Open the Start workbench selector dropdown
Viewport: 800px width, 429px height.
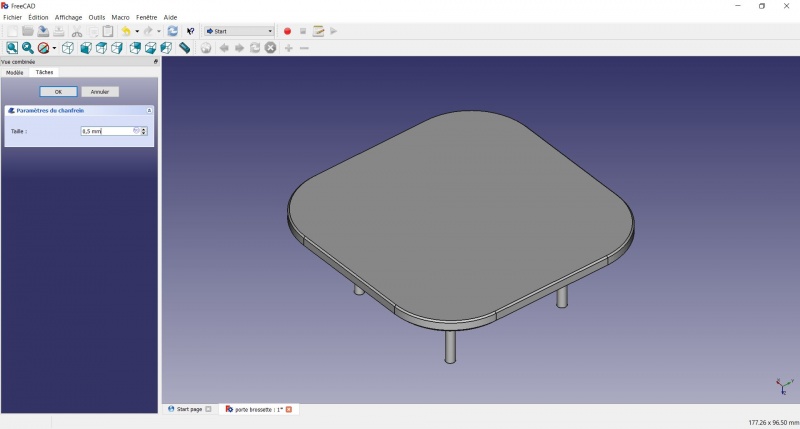tap(239, 31)
